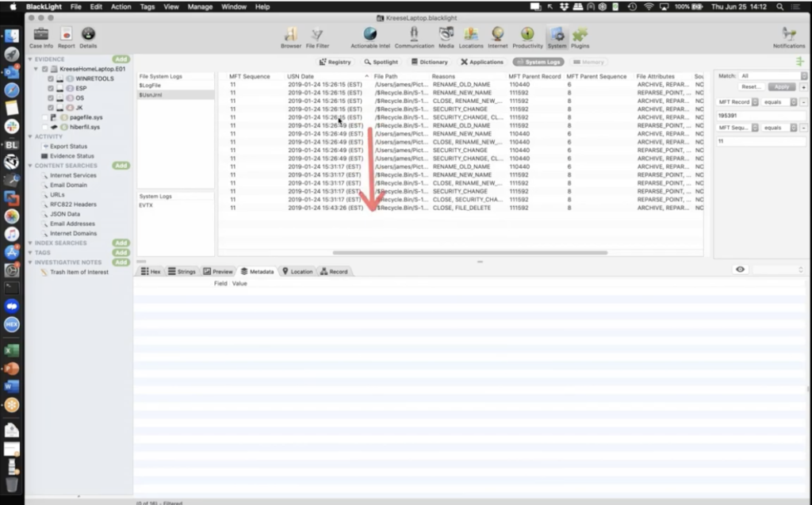This screenshot has height=505, width=812.
Task: Select the System view icon
Action: point(557,35)
